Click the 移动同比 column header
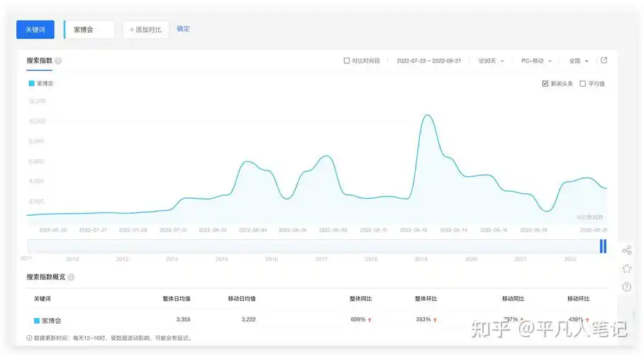Viewport: 644px width, 355px height. point(513,299)
